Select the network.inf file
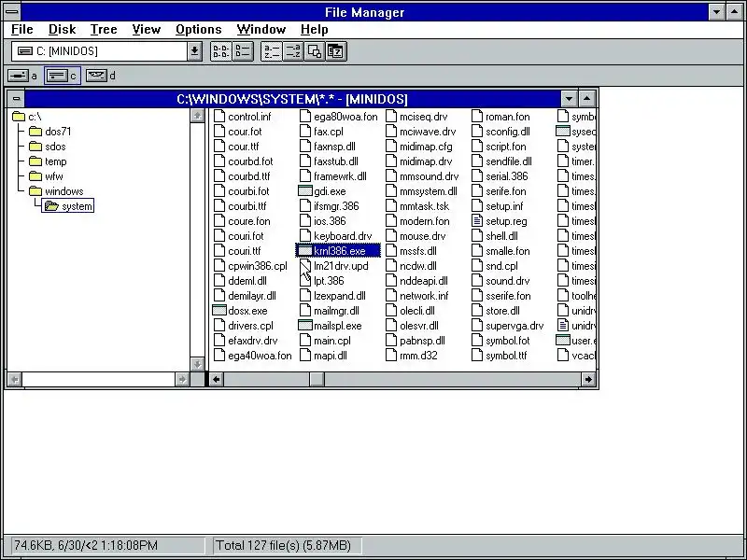 (417, 296)
